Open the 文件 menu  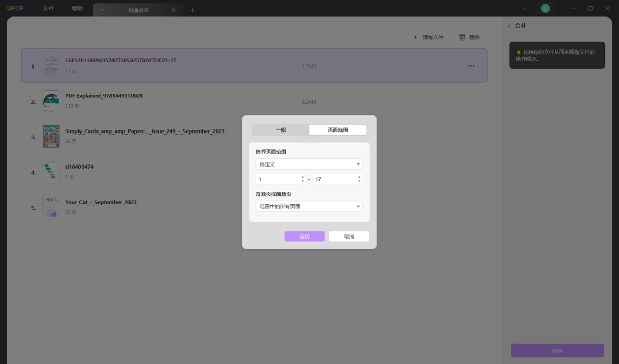click(48, 9)
